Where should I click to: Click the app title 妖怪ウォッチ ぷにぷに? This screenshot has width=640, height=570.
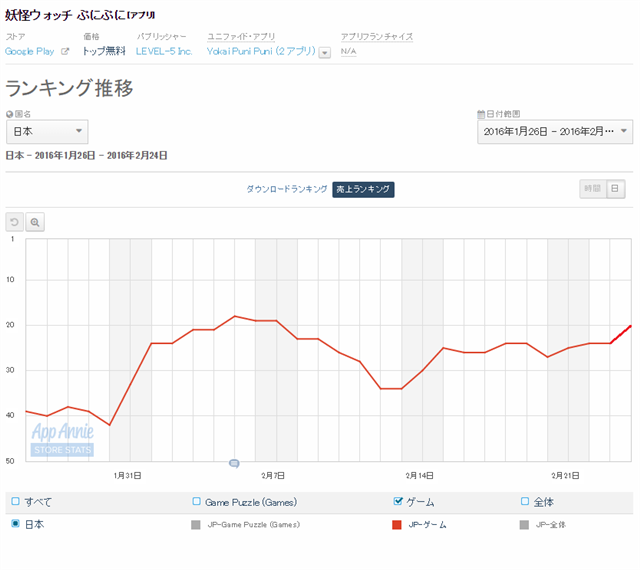(80, 15)
